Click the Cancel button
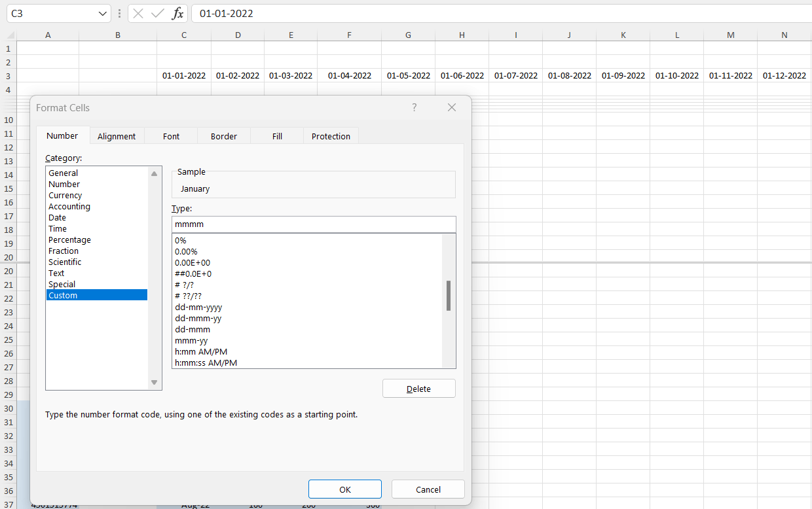This screenshot has width=812, height=509. tap(428, 489)
